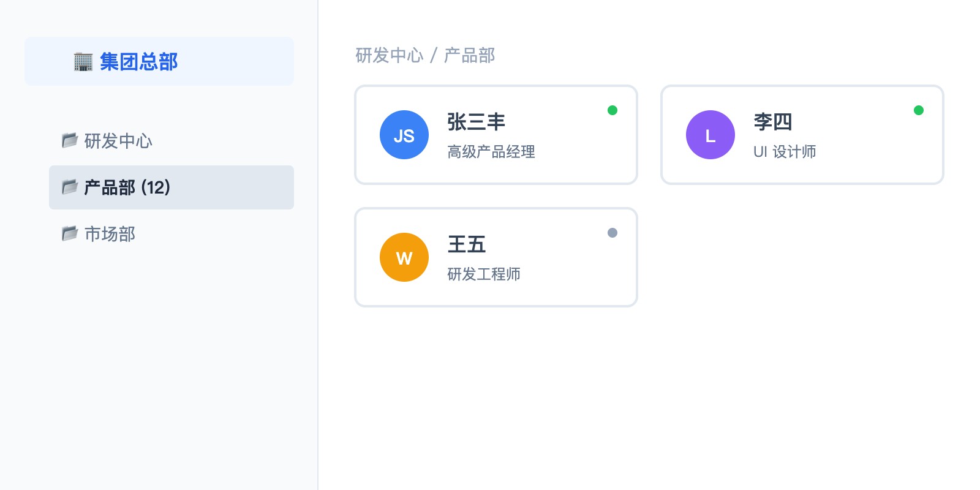Open the 市场部 department
Image resolution: width=980 pixels, height=490 pixels.
click(110, 234)
